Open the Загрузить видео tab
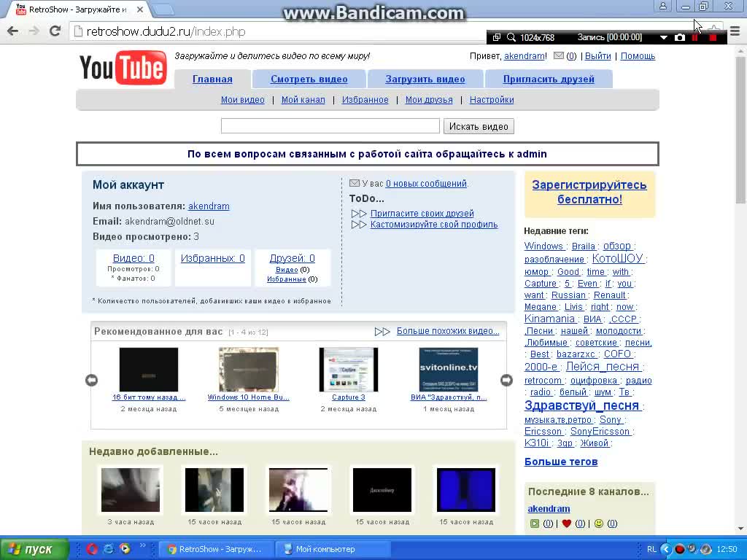The width and height of the screenshot is (747, 560). click(x=425, y=79)
